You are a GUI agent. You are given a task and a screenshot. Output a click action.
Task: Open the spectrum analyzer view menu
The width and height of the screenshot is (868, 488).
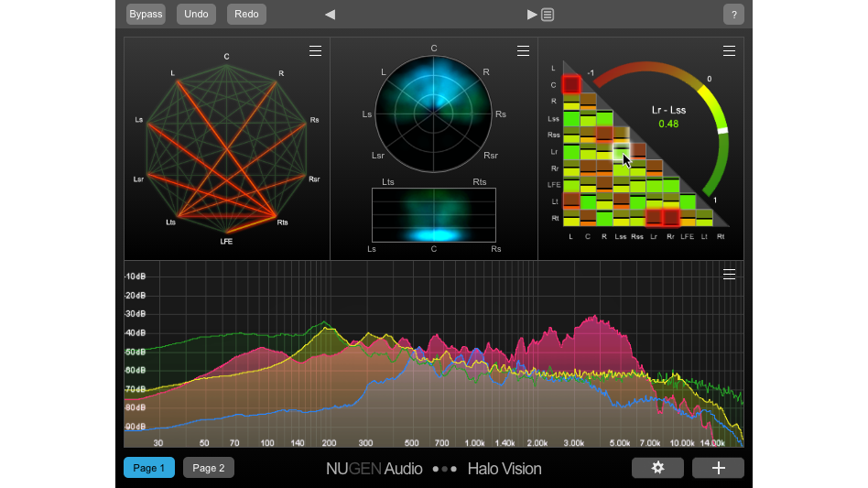point(729,275)
